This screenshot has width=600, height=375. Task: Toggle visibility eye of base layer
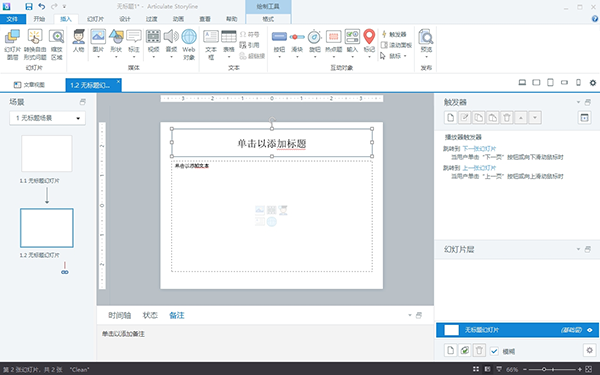(590, 330)
